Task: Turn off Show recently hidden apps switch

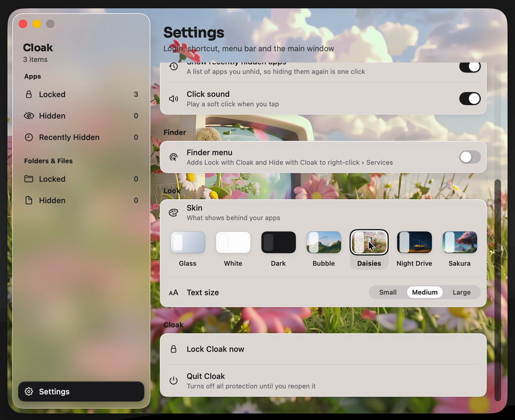Action: coord(470,67)
